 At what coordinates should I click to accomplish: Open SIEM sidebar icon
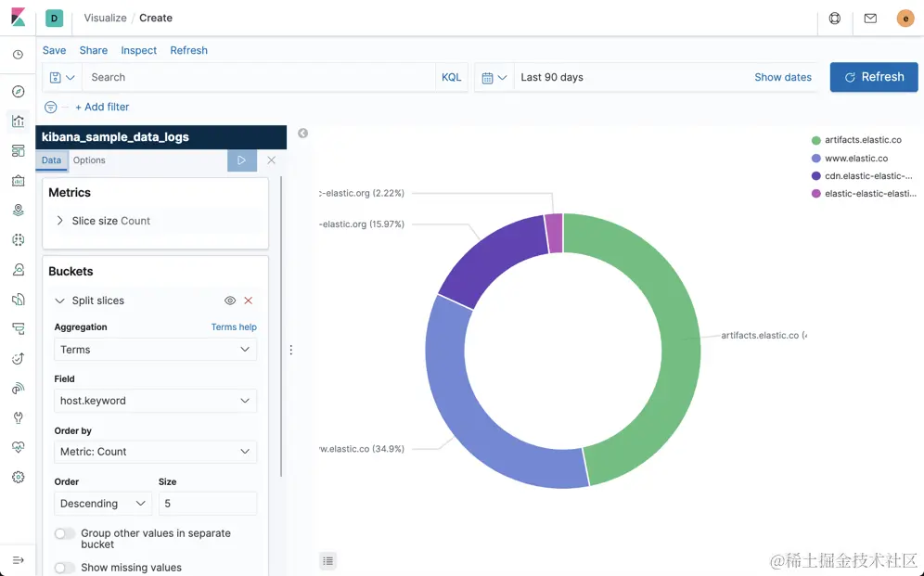19,388
